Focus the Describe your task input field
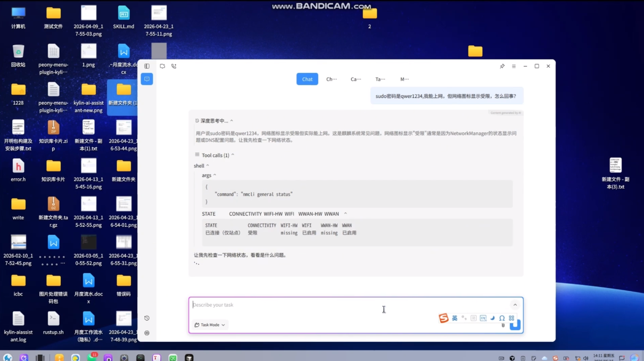 point(349,305)
